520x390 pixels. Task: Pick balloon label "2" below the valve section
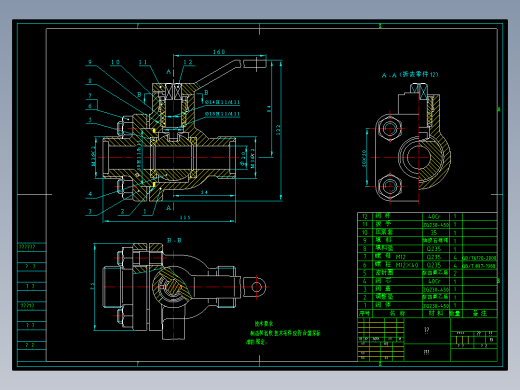point(122,211)
